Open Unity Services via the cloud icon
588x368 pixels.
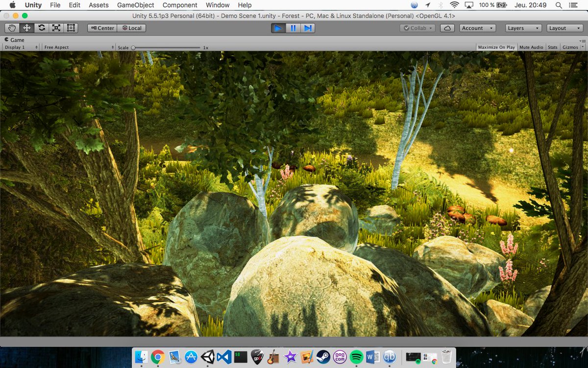point(447,28)
